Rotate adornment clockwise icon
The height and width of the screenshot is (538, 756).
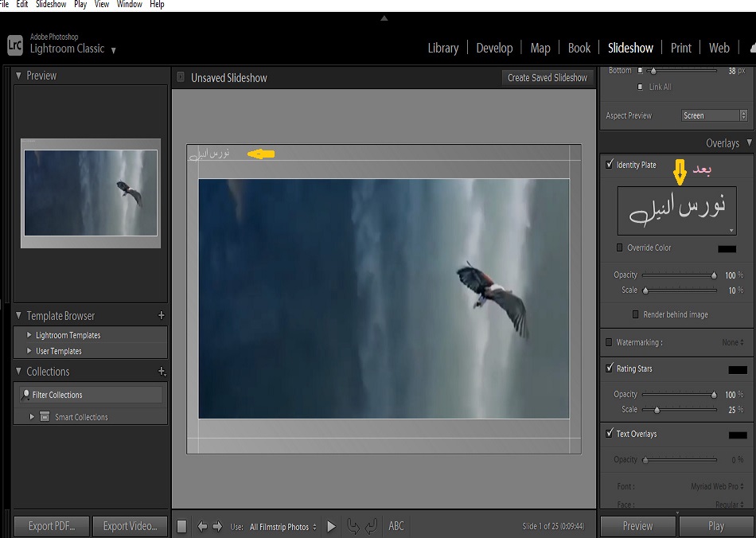point(371,526)
